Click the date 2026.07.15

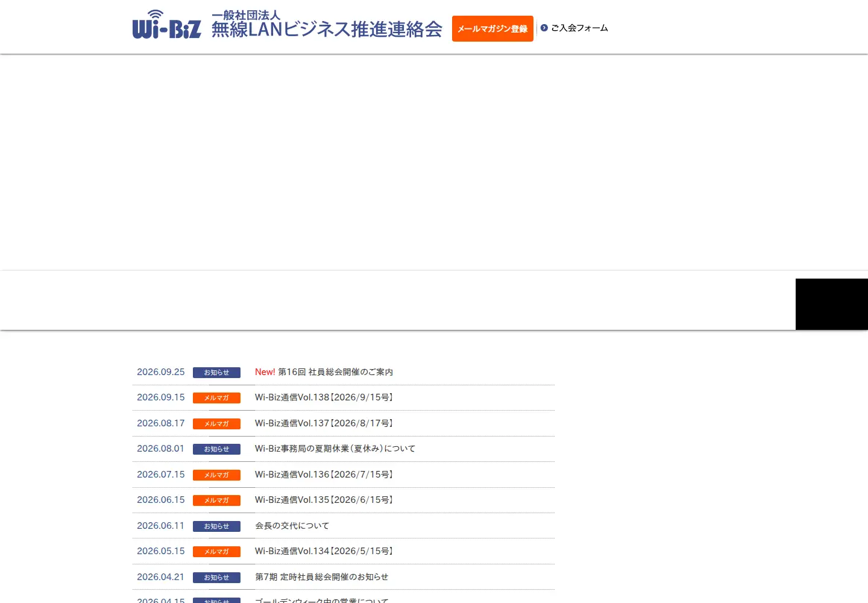pos(161,475)
